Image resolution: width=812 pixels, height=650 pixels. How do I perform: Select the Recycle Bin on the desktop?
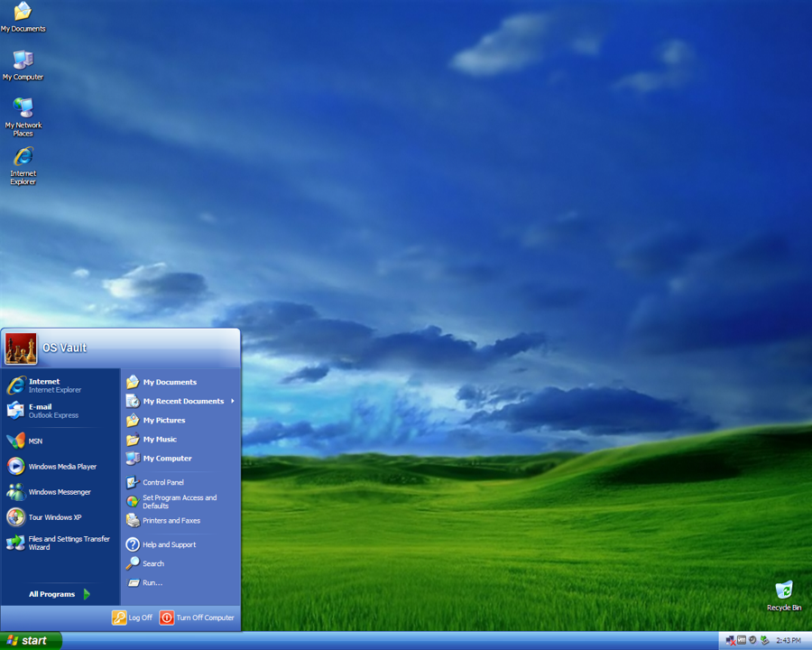click(783, 596)
